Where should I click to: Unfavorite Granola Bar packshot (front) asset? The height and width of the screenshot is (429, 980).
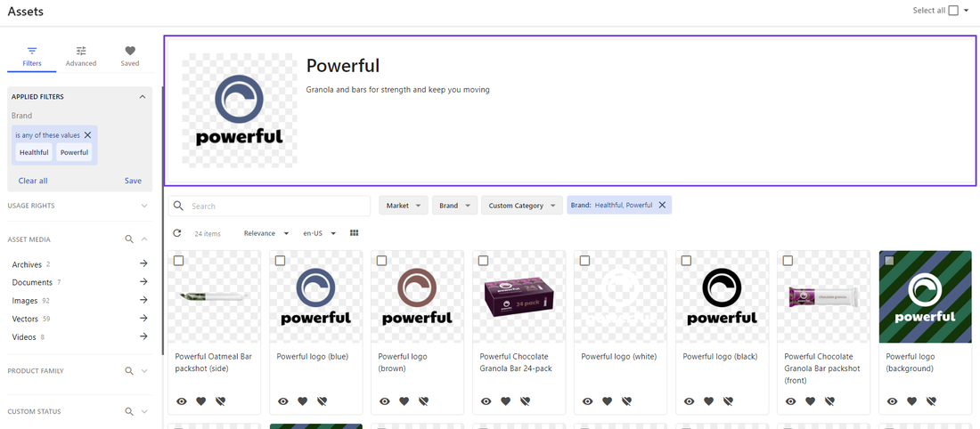pos(829,401)
